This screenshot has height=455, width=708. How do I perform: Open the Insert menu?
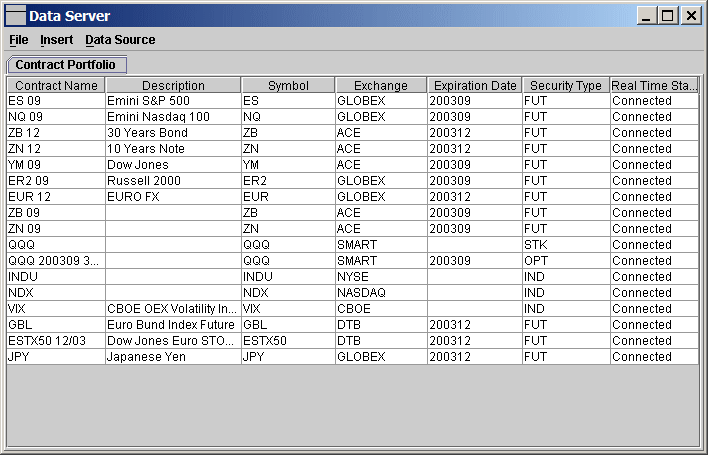pyautogui.click(x=56, y=40)
